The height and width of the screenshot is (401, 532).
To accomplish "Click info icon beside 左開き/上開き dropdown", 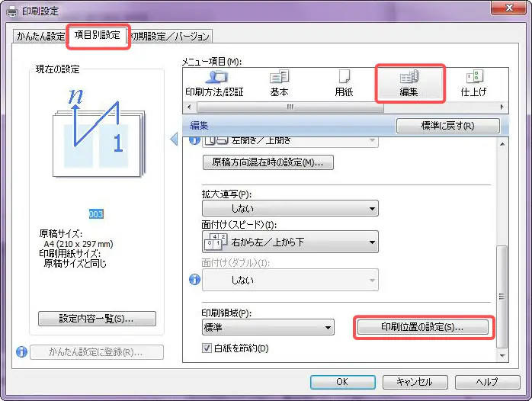I will [x=194, y=140].
